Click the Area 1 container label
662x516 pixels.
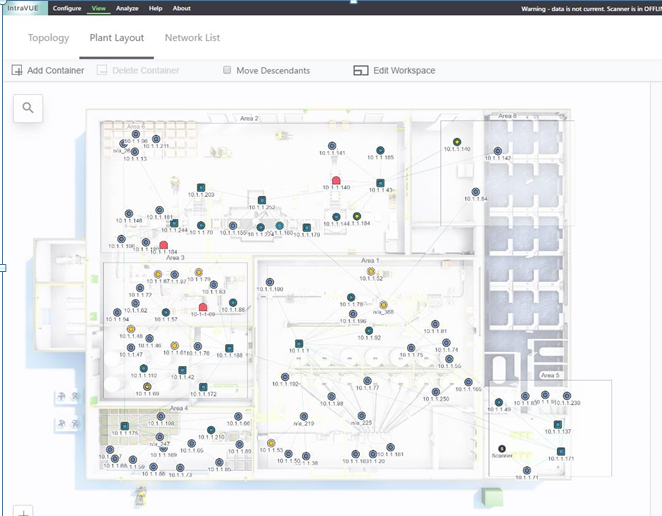(x=370, y=261)
